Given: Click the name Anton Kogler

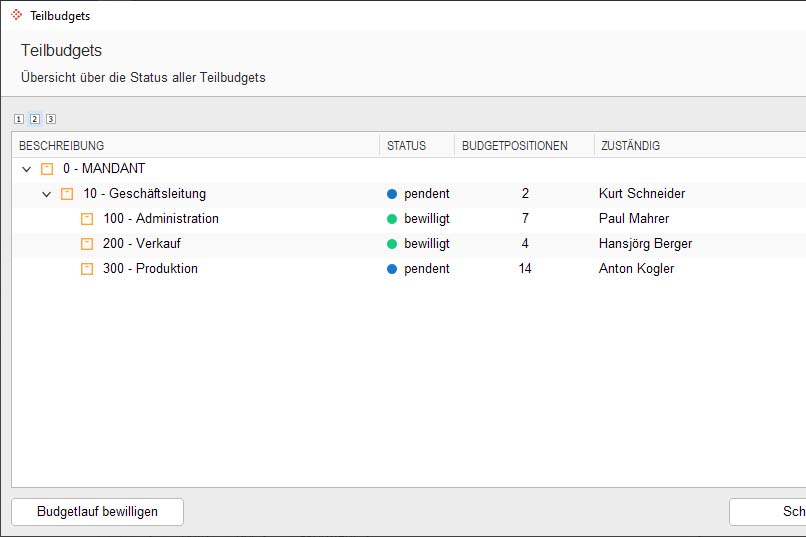Looking at the screenshot, I should click(x=636, y=269).
